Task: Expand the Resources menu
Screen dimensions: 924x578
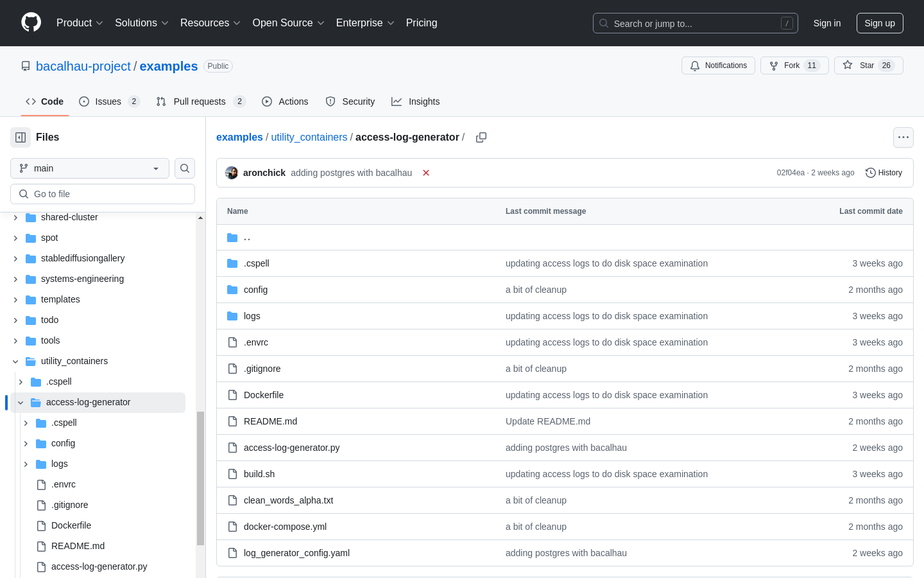Action: (x=210, y=23)
